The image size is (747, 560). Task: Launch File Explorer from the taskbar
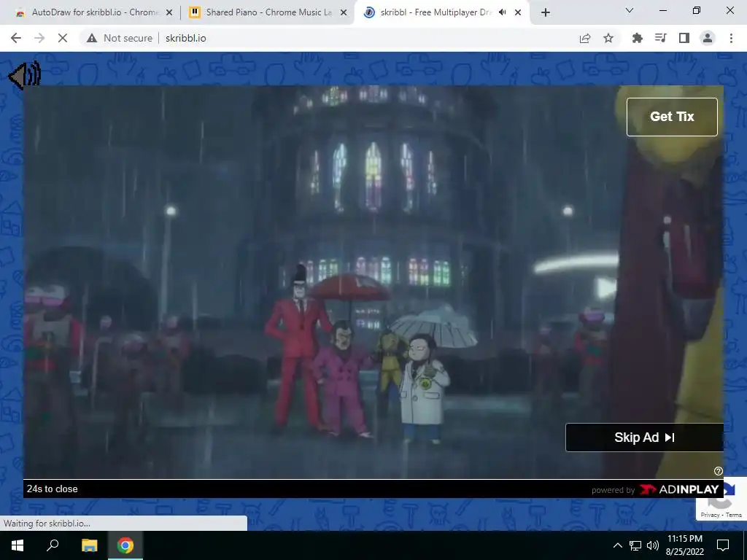coord(89,545)
